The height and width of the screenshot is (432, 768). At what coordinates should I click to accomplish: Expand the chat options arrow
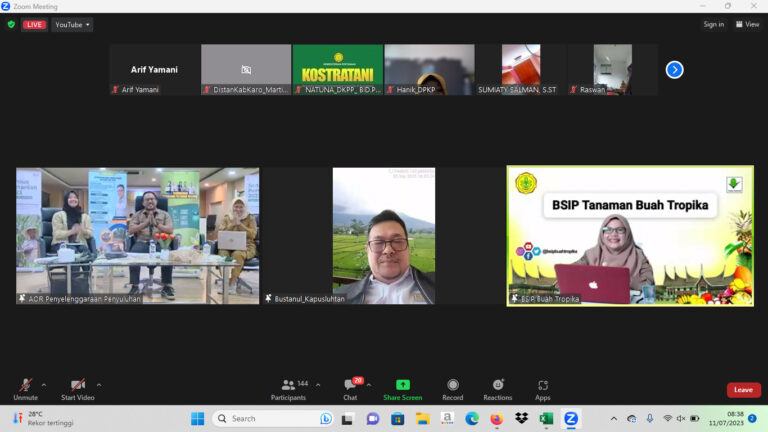tap(369, 385)
